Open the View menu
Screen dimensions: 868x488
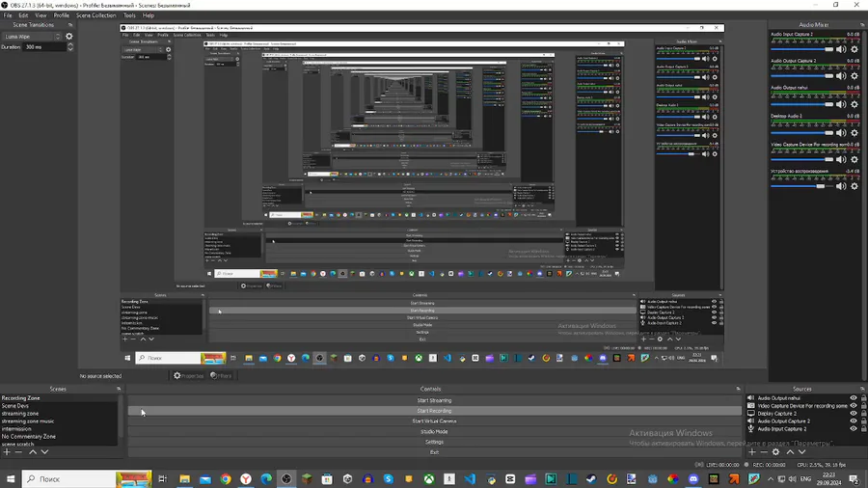[41, 15]
